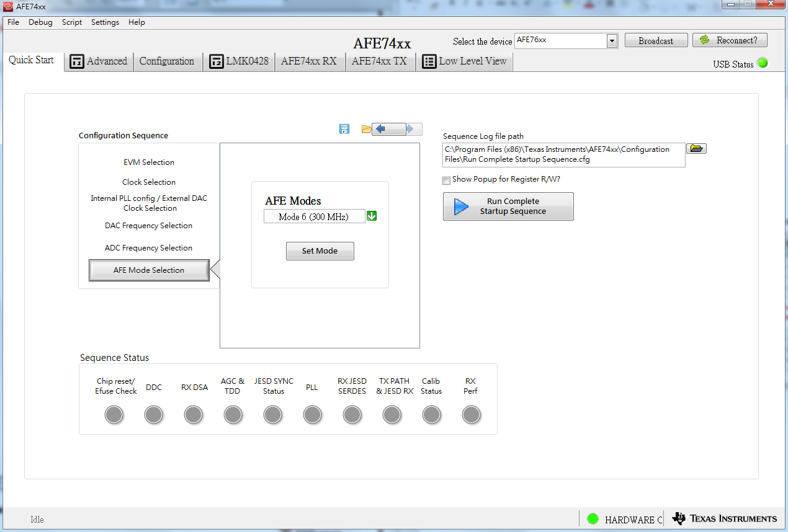Switch to the Configuration tab
Viewport: 788px width, 532px height.
pyautogui.click(x=167, y=61)
